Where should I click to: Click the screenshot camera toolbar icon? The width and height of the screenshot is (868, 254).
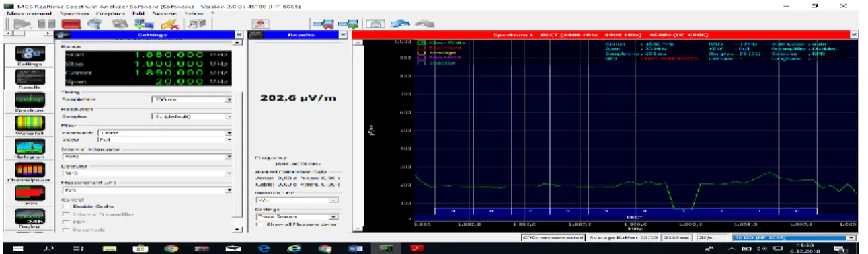click(374, 23)
